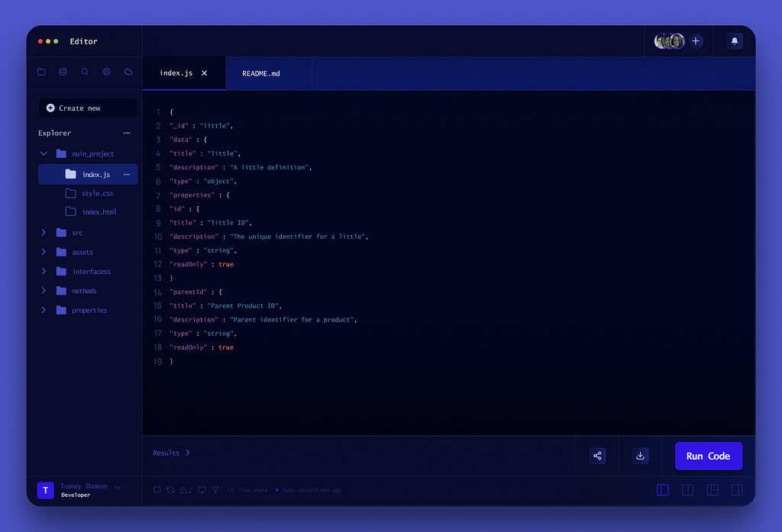Open settings via the gear icon
Screen dimensions: 782x532
(106, 71)
